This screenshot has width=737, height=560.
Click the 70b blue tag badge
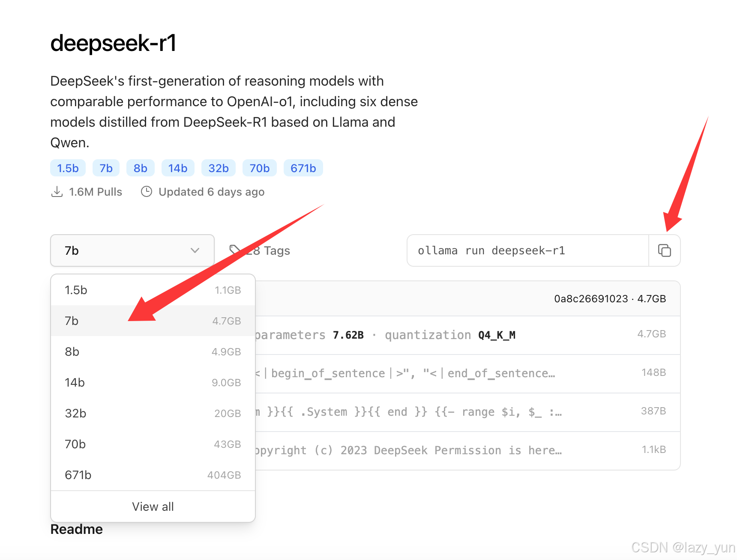pos(260,168)
